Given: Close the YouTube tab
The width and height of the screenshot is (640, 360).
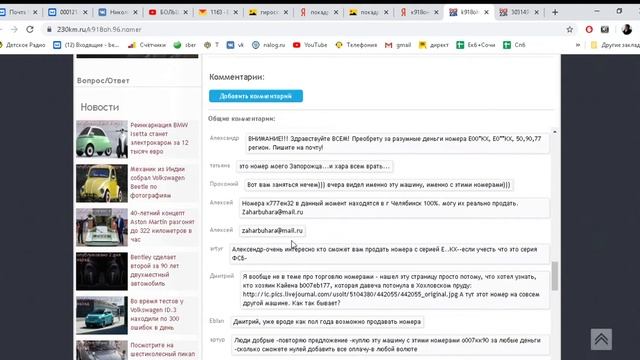Looking at the screenshot, I should tap(186, 12).
